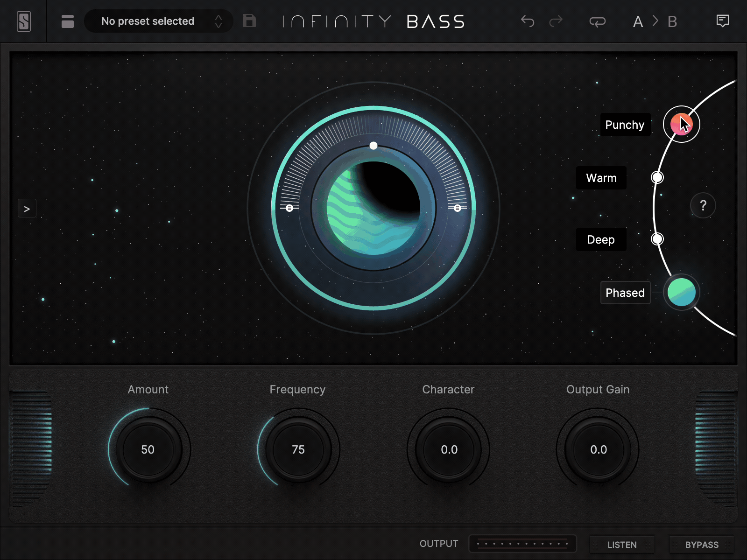Click the left range handle on ring
Screen dimensions: 747x560
click(x=289, y=208)
